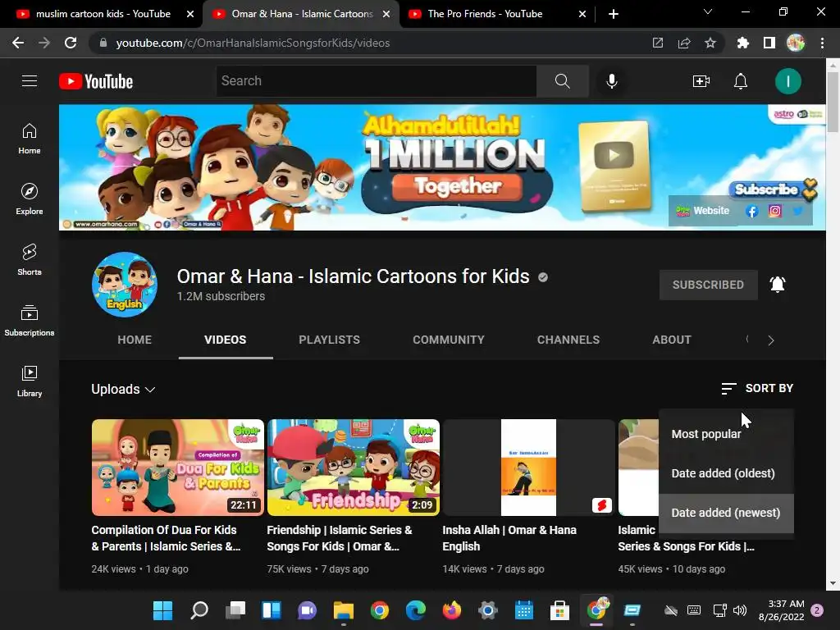Open the browser extensions puzzle icon

point(742,43)
